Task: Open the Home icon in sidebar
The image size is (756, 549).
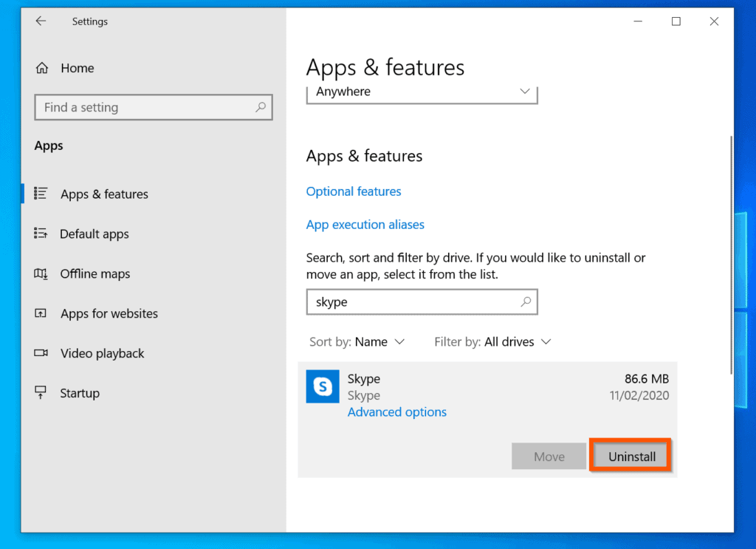Action: 42,68
